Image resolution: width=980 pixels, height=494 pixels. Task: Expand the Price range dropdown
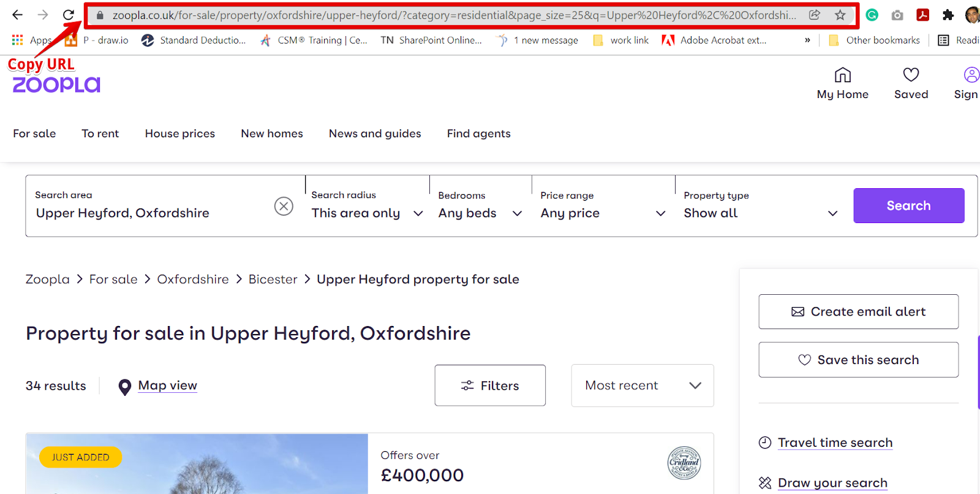click(603, 206)
